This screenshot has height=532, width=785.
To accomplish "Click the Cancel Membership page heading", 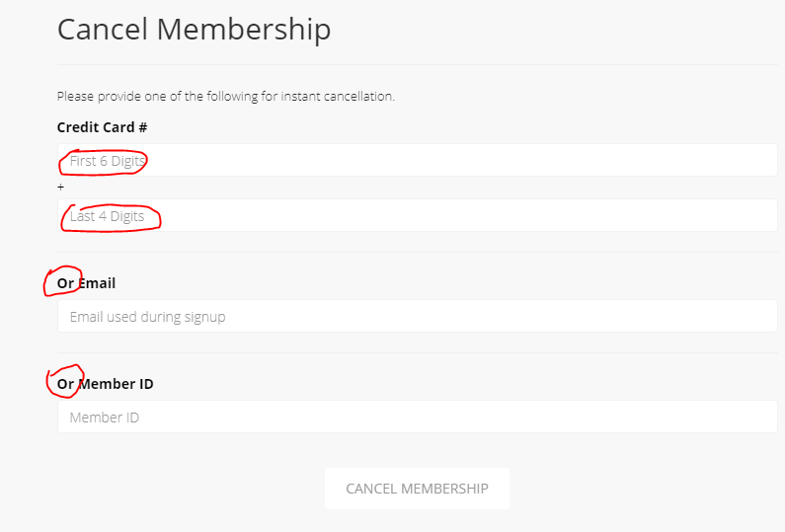I will tap(194, 29).
